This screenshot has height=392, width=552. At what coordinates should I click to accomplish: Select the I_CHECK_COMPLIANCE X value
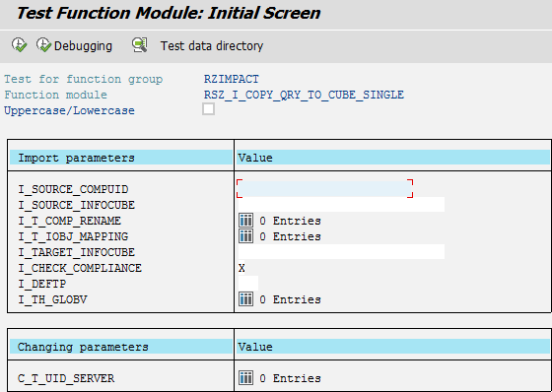[x=241, y=268]
